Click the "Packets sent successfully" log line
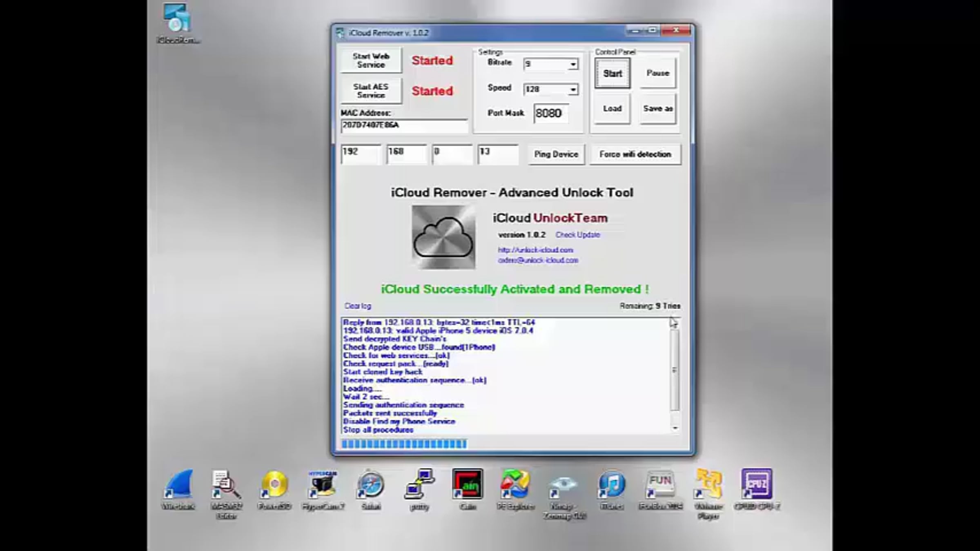This screenshot has width=980, height=551. pos(390,413)
